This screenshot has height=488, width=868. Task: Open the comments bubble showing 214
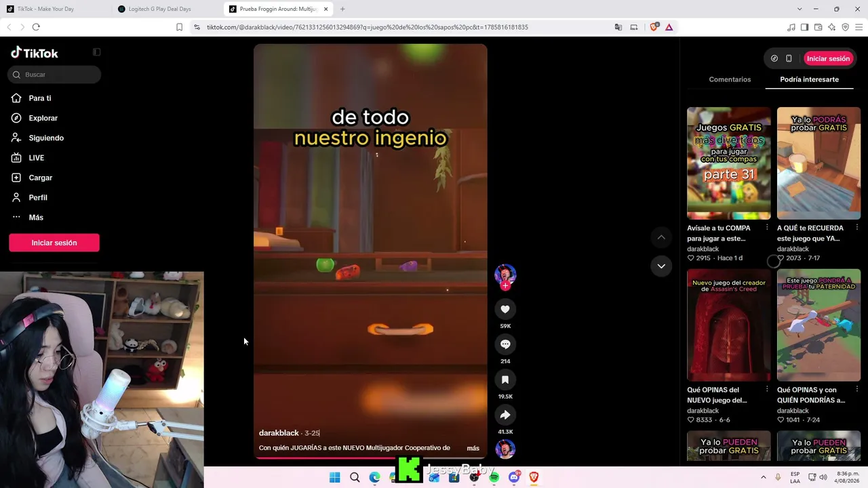tap(505, 344)
